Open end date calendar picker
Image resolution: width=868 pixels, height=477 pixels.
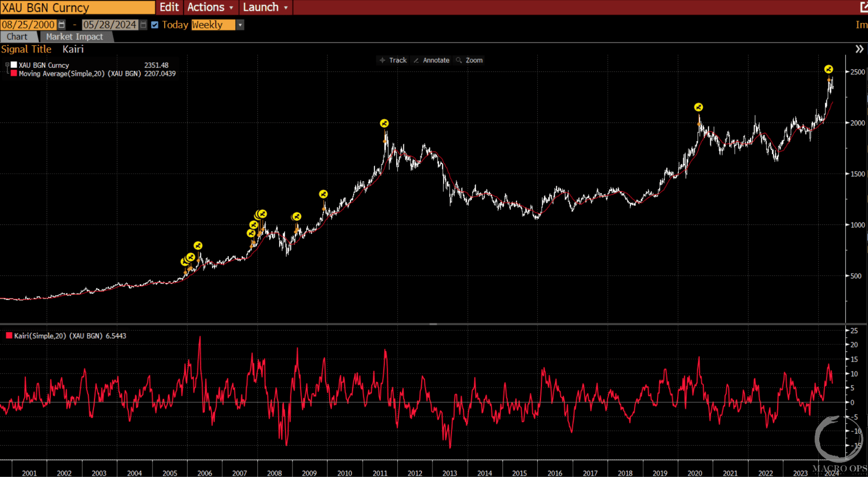[143, 25]
